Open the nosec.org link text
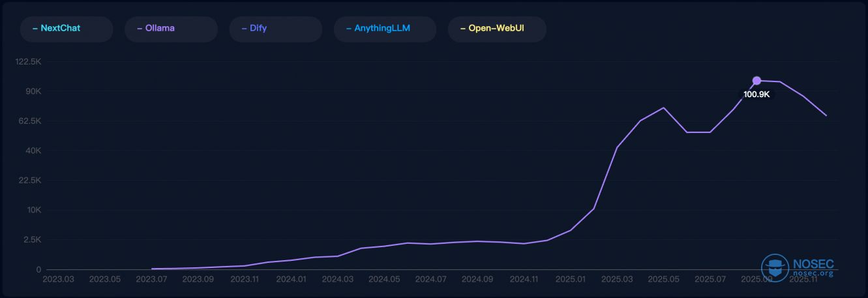Screen dimensions: 868x298 (x=813, y=273)
